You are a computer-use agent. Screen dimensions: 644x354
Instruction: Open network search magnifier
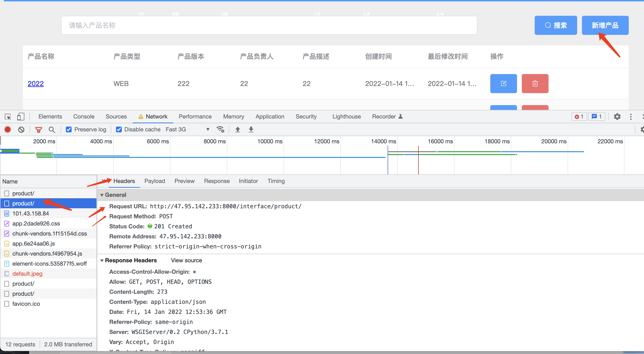tap(52, 129)
